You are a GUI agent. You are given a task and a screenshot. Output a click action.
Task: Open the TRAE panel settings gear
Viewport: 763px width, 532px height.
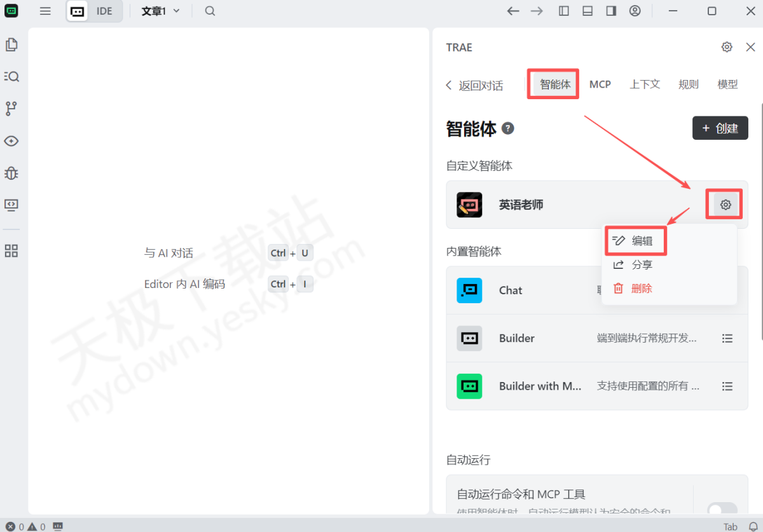click(x=727, y=47)
